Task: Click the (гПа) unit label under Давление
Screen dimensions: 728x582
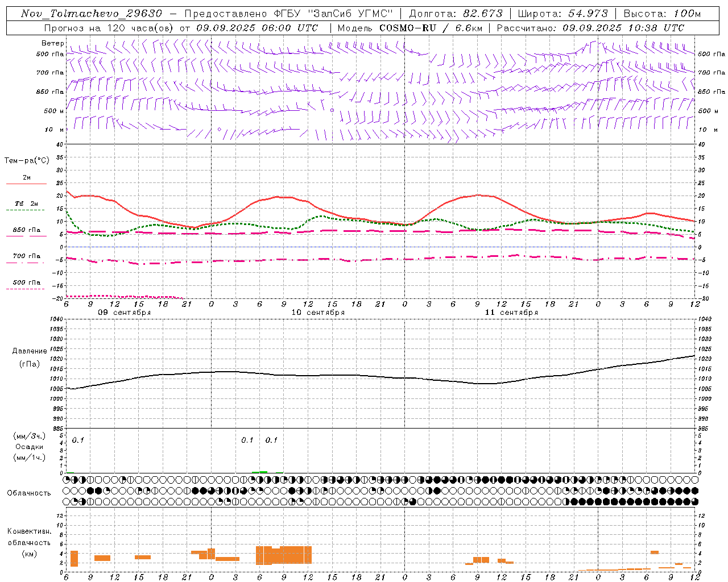Action: click(30, 364)
